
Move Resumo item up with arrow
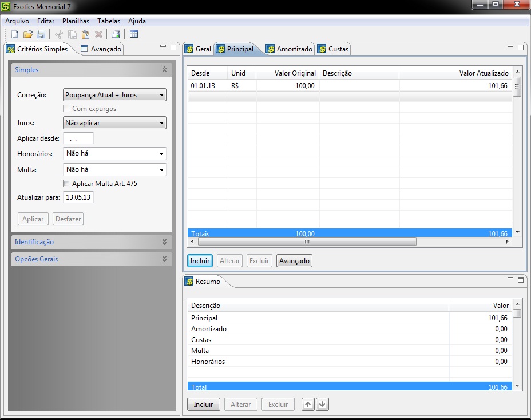coord(308,405)
